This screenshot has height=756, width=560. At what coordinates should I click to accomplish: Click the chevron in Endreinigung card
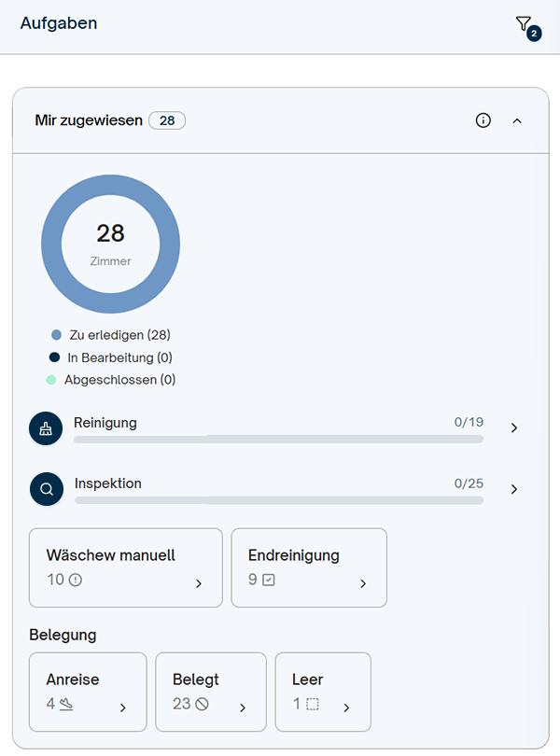click(x=363, y=584)
